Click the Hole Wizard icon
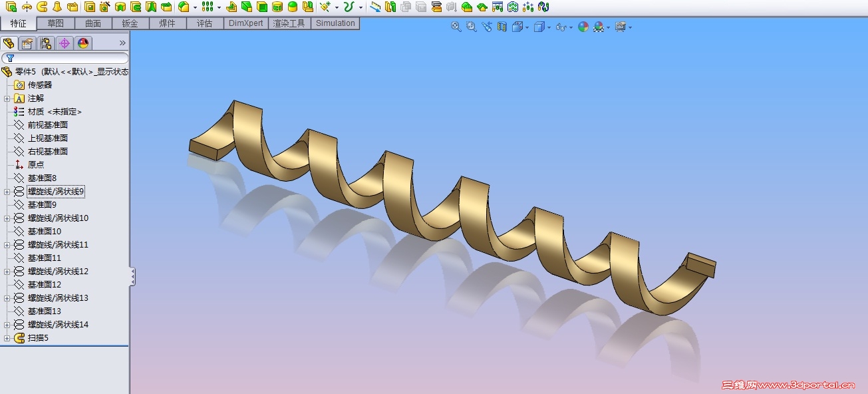Screen dimensions: 868x394 coord(104,7)
